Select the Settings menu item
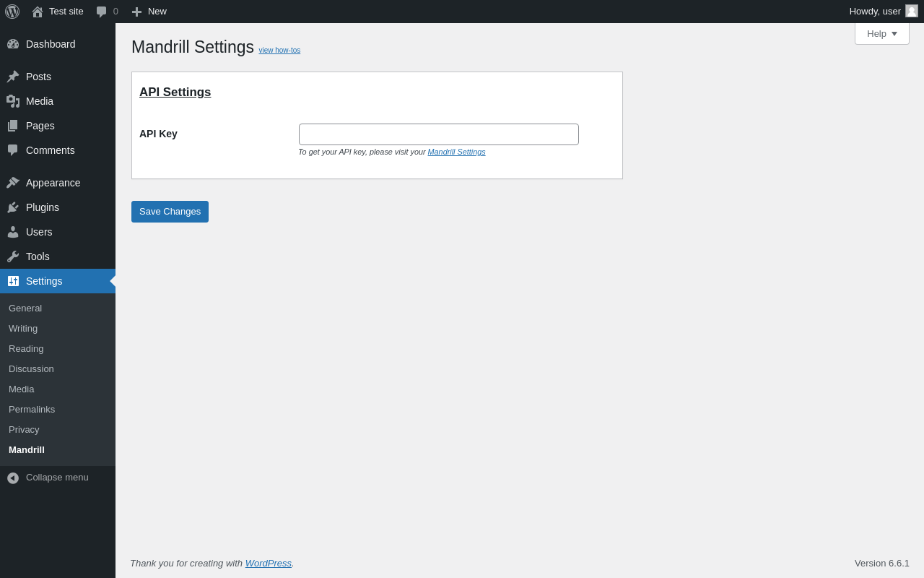924x578 pixels. 58,281
